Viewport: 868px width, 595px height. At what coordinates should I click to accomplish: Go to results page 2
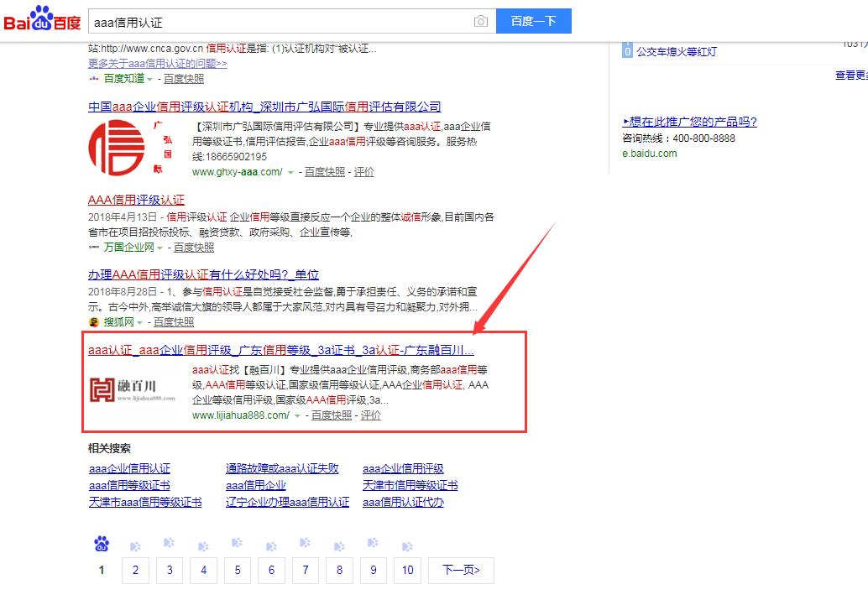click(135, 571)
